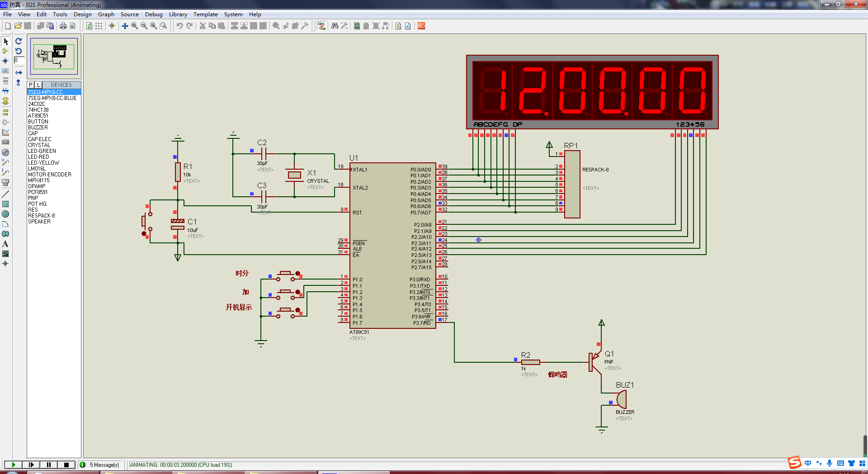Click the Y-Mirror vertical flip icon
This screenshot has height=474, width=868.
coord(19,83)
